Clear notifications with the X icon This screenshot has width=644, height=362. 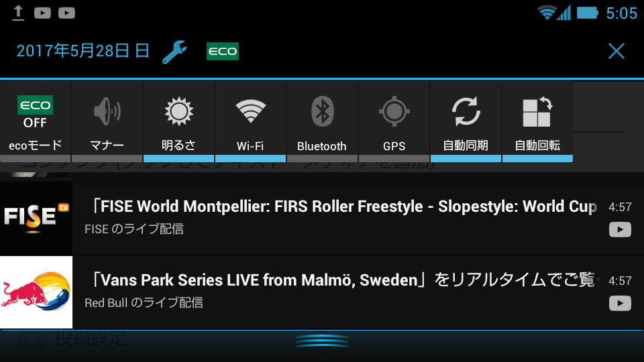616,52
